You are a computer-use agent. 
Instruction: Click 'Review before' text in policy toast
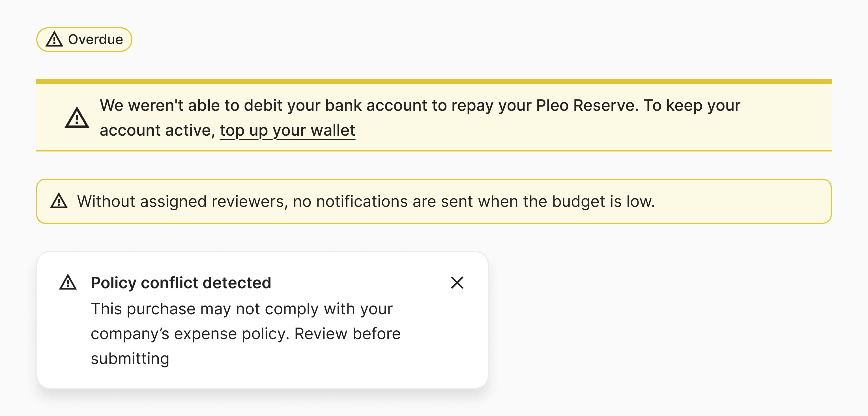347,333
